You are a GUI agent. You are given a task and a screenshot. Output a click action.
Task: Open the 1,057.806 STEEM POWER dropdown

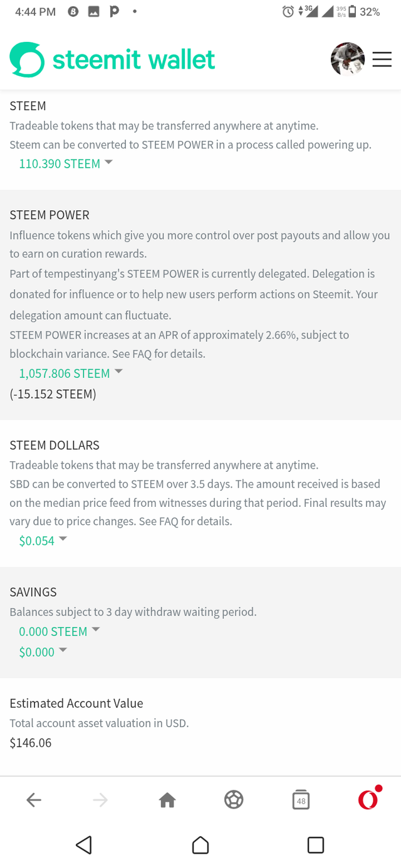tap(71, 374)
